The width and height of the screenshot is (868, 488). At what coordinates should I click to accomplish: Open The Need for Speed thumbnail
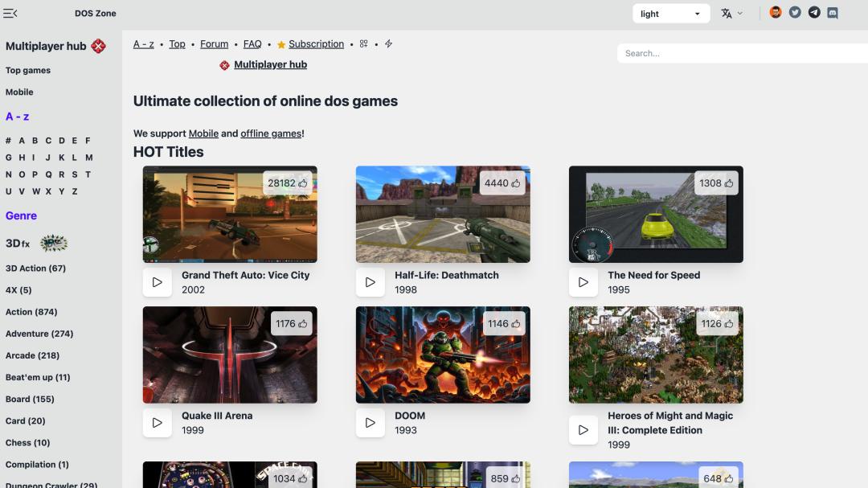click(656, 215)
